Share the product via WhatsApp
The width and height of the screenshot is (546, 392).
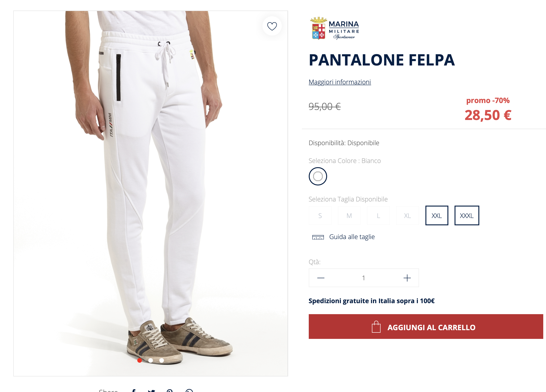[x=189, y=390]
